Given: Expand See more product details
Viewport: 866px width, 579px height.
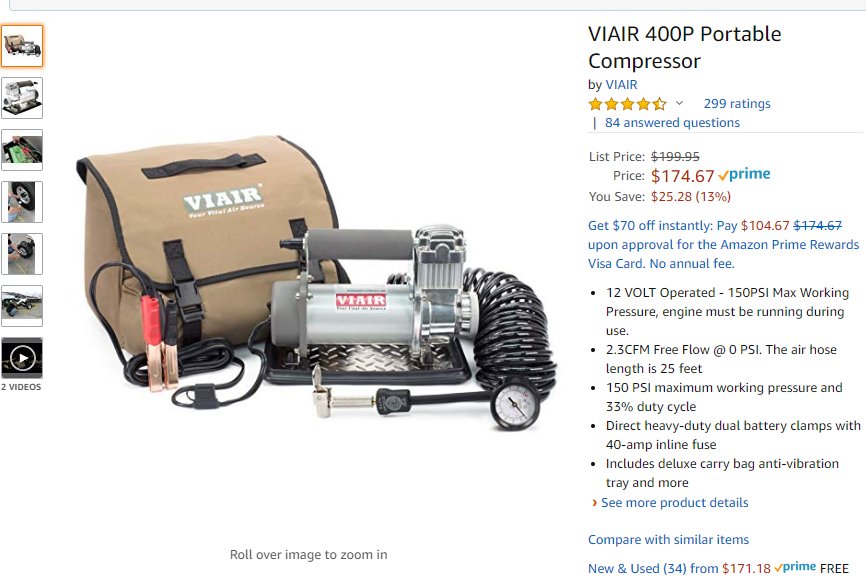Looking at the screenshot, I should (x=674, y=503).
